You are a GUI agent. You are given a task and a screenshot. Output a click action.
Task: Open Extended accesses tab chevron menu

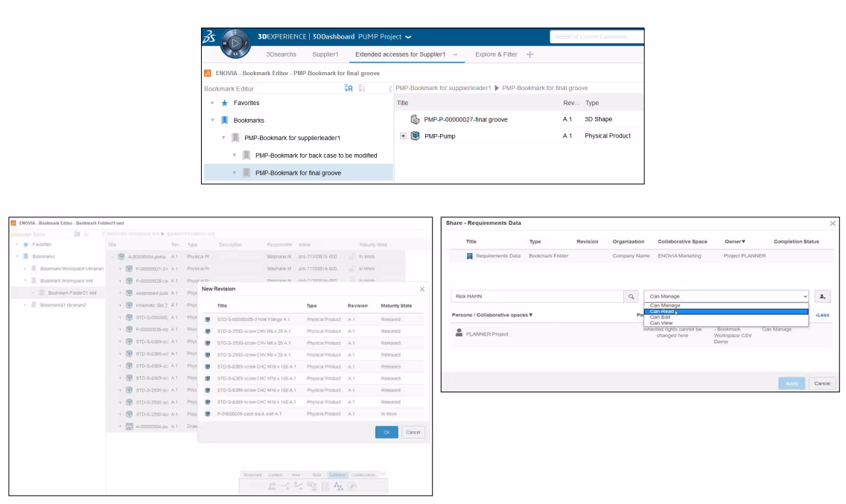455,54
